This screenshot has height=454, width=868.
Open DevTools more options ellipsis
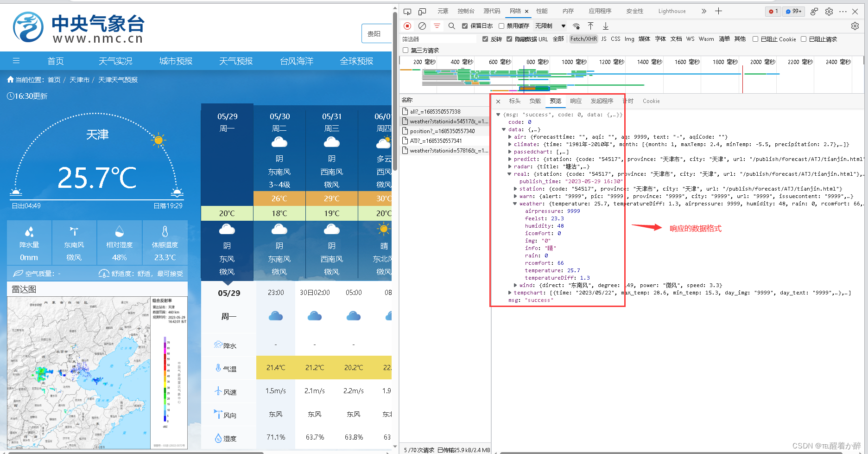[843, 12]
